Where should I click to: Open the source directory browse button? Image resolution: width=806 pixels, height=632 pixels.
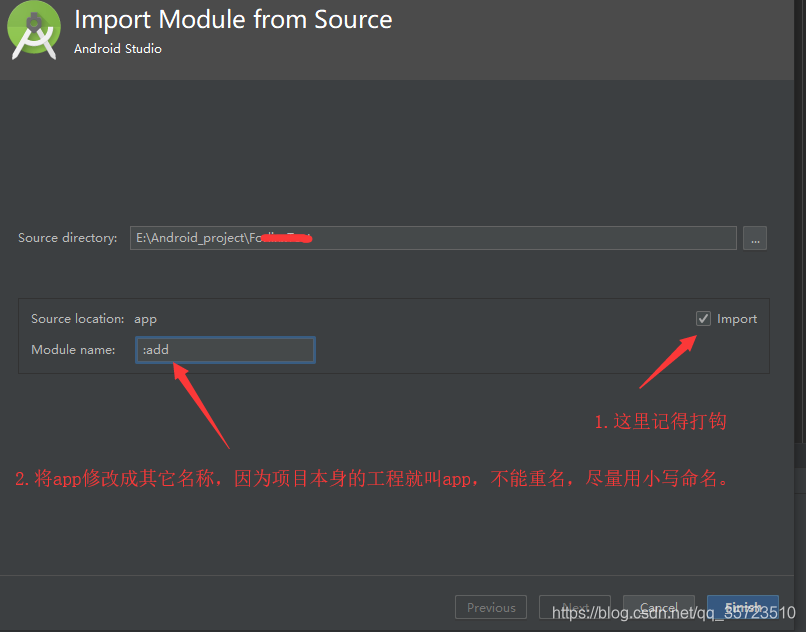(x=755, y=238)
